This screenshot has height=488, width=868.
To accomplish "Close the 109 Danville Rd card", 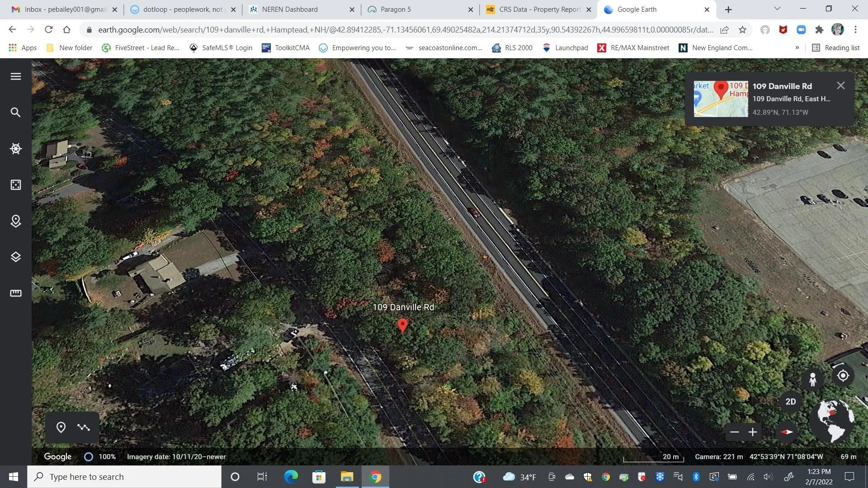I will [841, 85].
